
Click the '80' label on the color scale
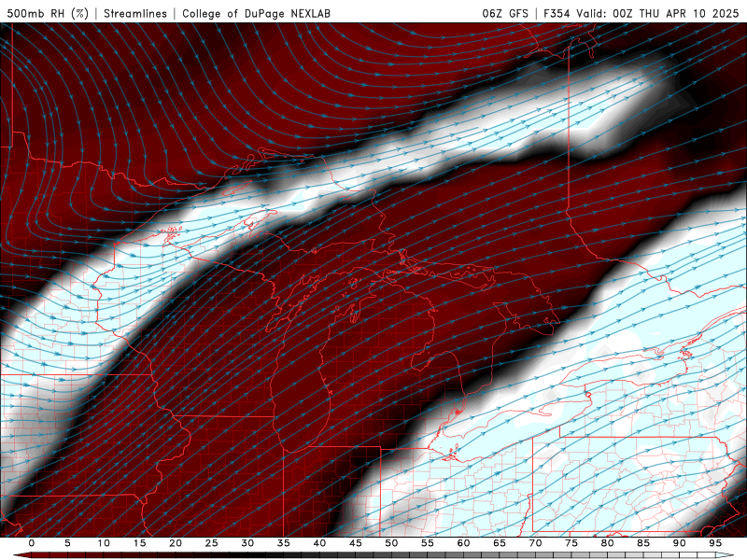(x=608, y=543)
